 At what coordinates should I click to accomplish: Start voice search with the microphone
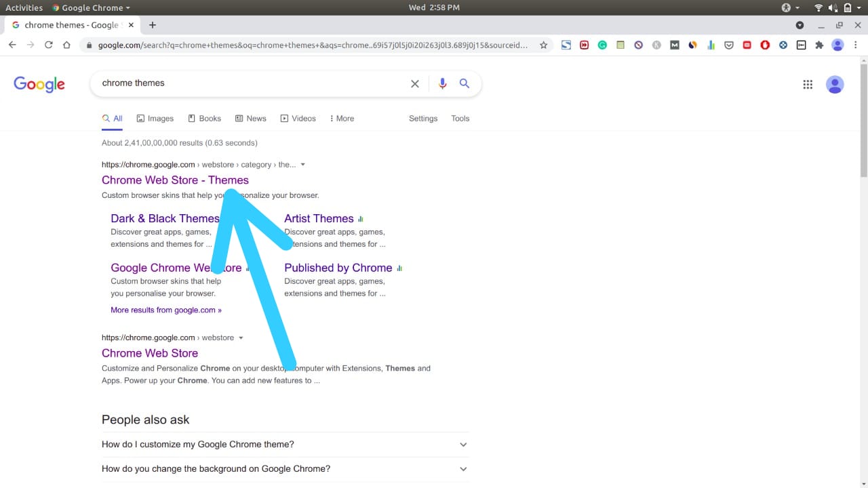coord(442,83)
